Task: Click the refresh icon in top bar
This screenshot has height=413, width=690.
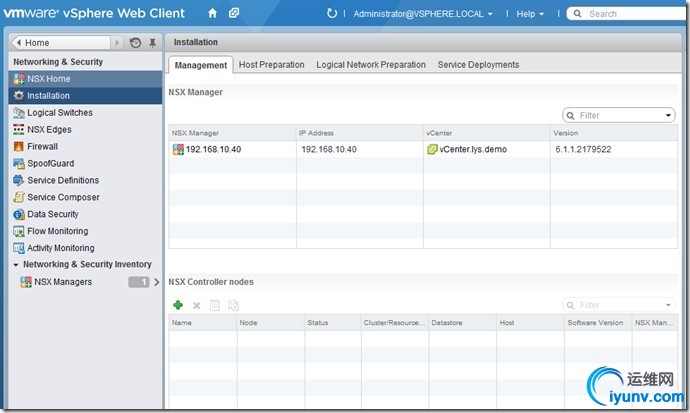Action: pyautogui.click(x=332, y=14)
